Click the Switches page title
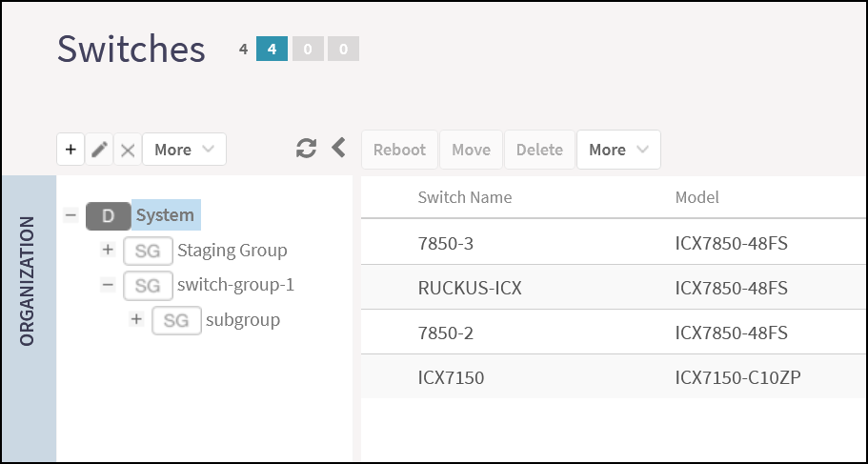 [131, 49]
